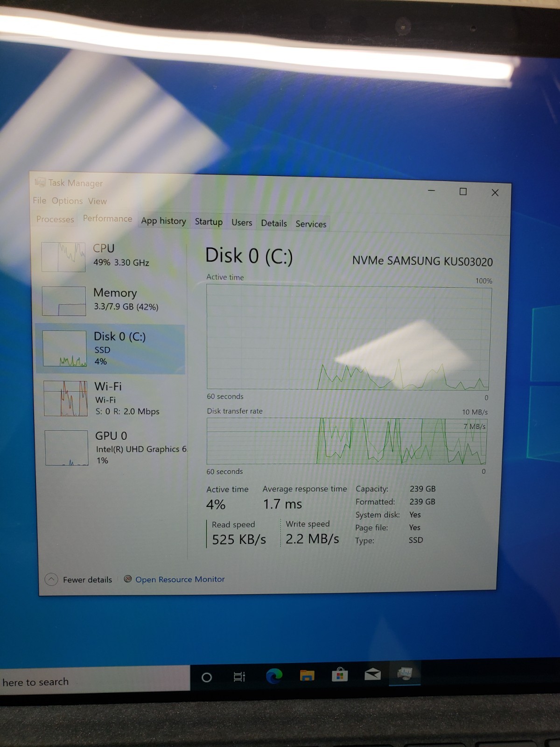Open the Options menu

[x=67, y=201]
